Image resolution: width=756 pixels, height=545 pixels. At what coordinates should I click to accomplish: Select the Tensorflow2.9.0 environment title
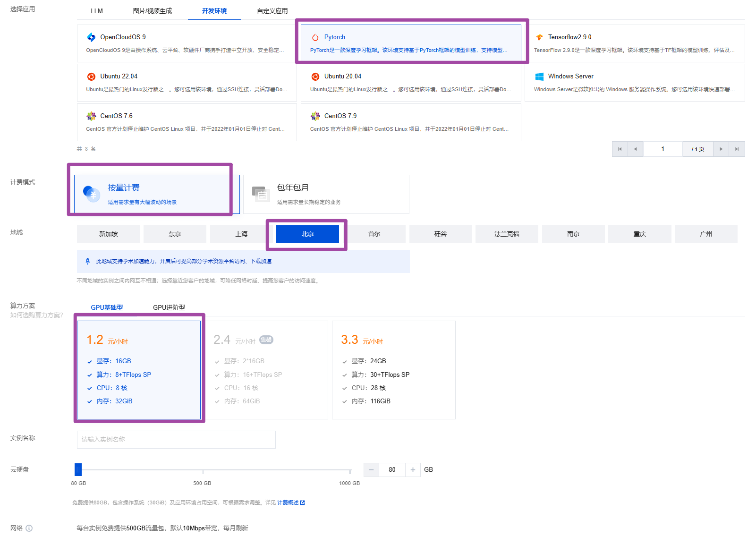click(569, 37)
